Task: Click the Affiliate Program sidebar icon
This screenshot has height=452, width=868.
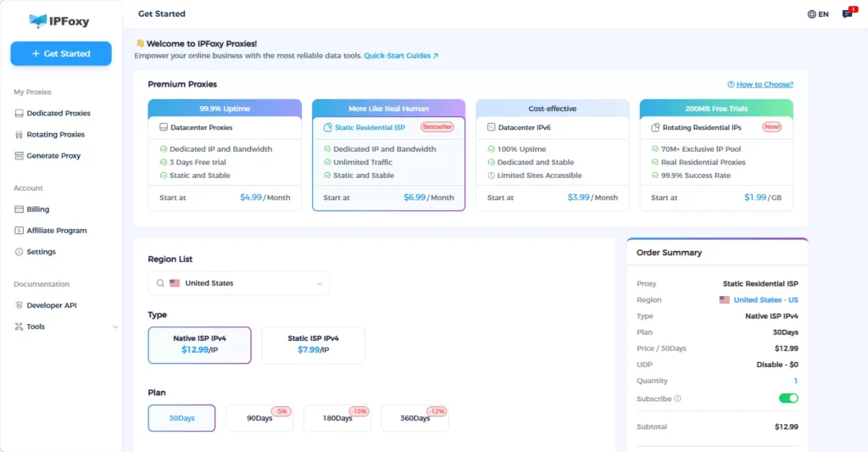Action: (x=19, y=231)
